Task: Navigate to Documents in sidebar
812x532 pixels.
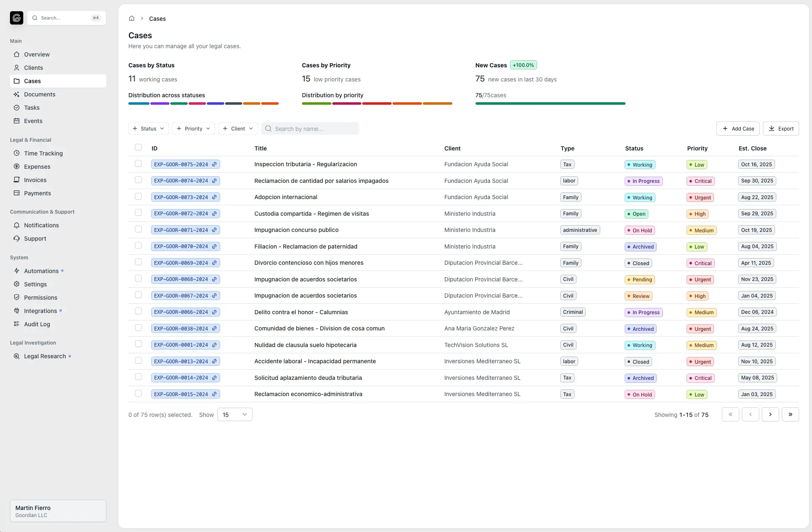Action: [x=39, y=94]
